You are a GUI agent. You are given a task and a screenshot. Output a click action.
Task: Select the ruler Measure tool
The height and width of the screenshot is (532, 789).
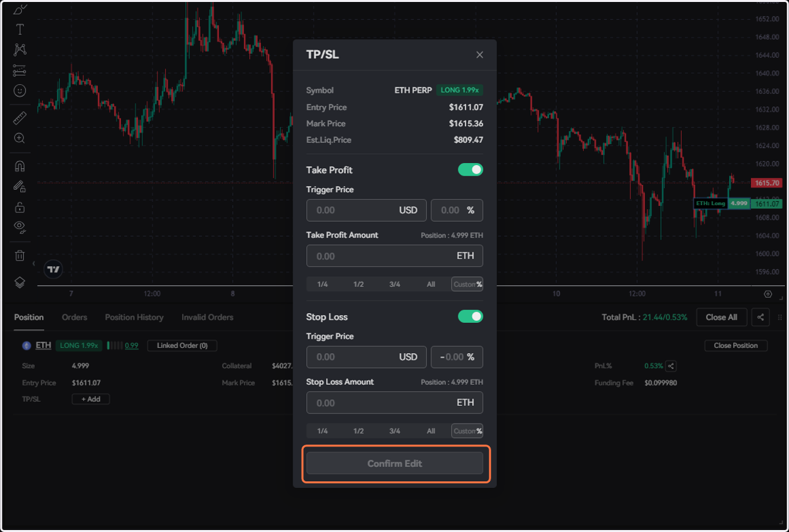point(20,118)
